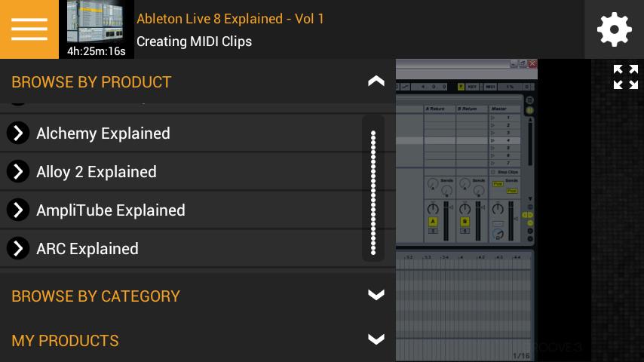Open the Ableton Live 8 Explained - Vol 1 title
Image resolution: width=644 pixels, height=362 pixels.
point(230,19)
